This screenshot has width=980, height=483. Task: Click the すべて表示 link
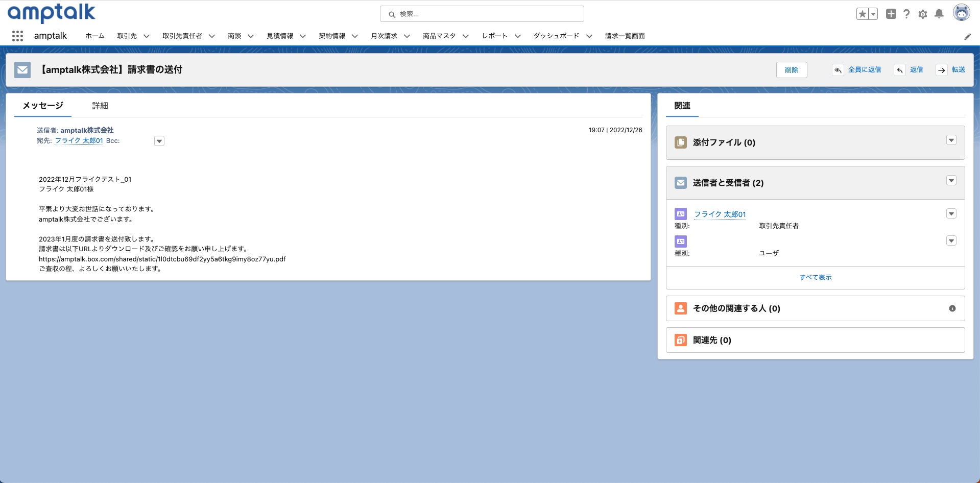coord(816,277)
